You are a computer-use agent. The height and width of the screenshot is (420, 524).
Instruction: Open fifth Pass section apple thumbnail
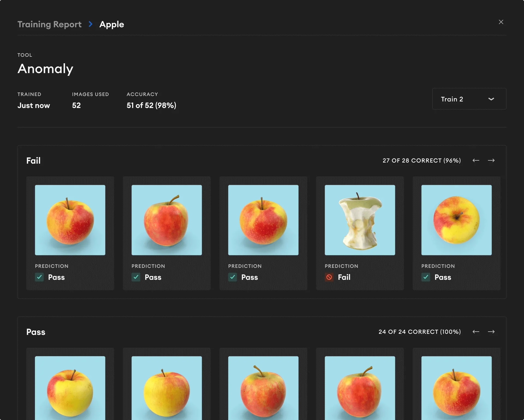tap(457, 388)
